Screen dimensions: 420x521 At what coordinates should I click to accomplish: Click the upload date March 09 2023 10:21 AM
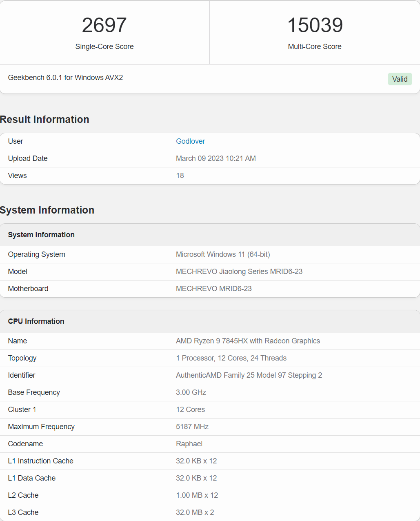tap(216, 158)
